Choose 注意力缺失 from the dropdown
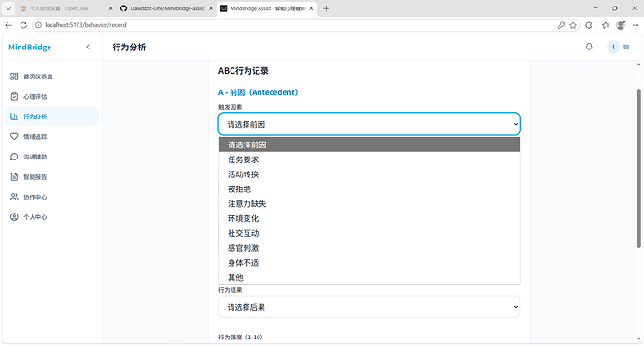Image resolution: width=644 pixels, height=345 pixels. tap(370, 204)
